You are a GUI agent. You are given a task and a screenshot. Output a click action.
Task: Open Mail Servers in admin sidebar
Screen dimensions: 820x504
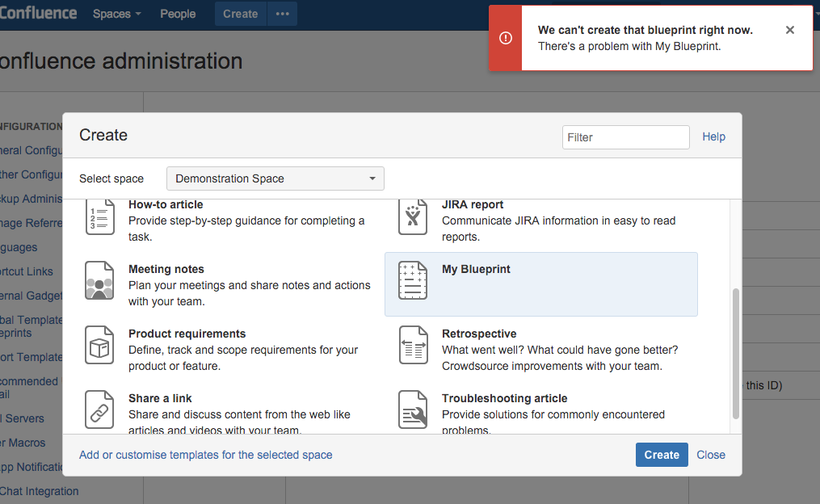(22, 418)
